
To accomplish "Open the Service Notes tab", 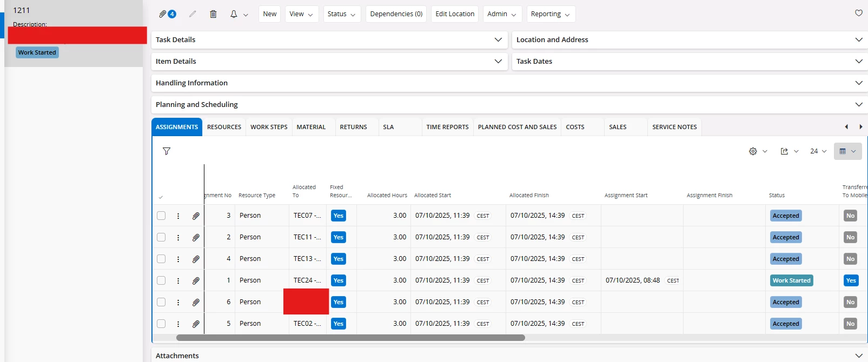I will (674, 127).
